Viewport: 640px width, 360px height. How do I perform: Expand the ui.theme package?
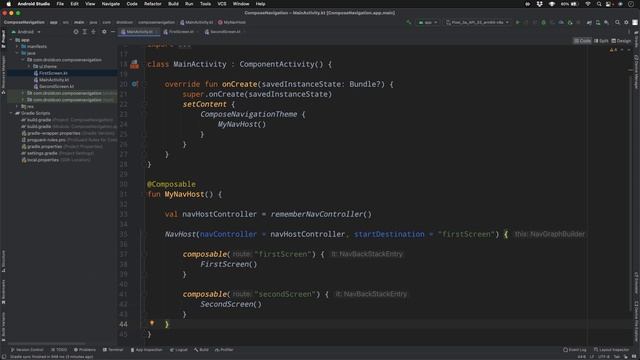[x=29, y=67]
